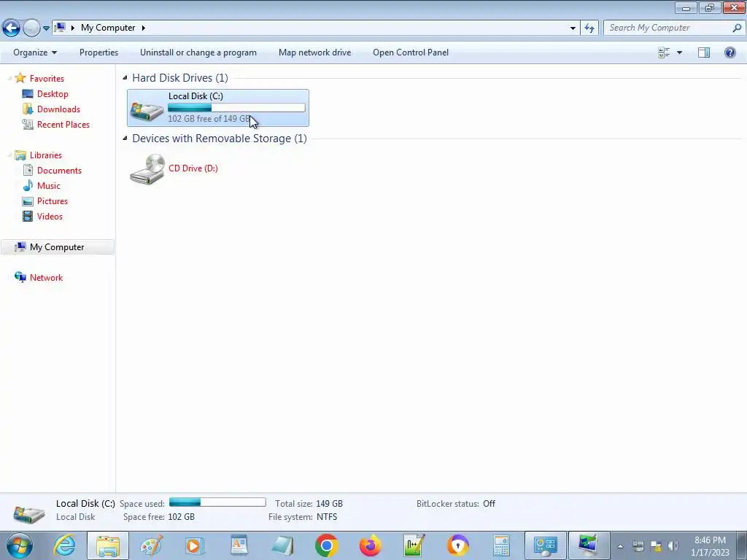Click Uninstall or change a program
Viewport: 747px width, 560px height.
click(198, 52)
